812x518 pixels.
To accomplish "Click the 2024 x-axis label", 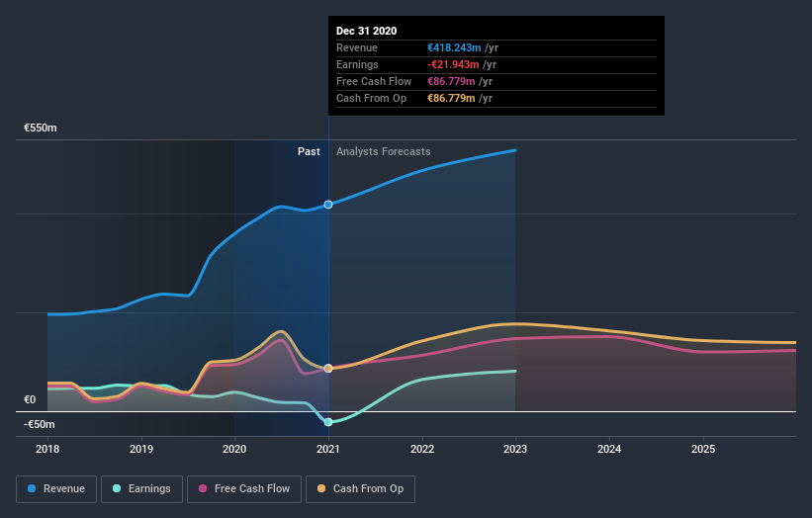I will click(609, 449).
